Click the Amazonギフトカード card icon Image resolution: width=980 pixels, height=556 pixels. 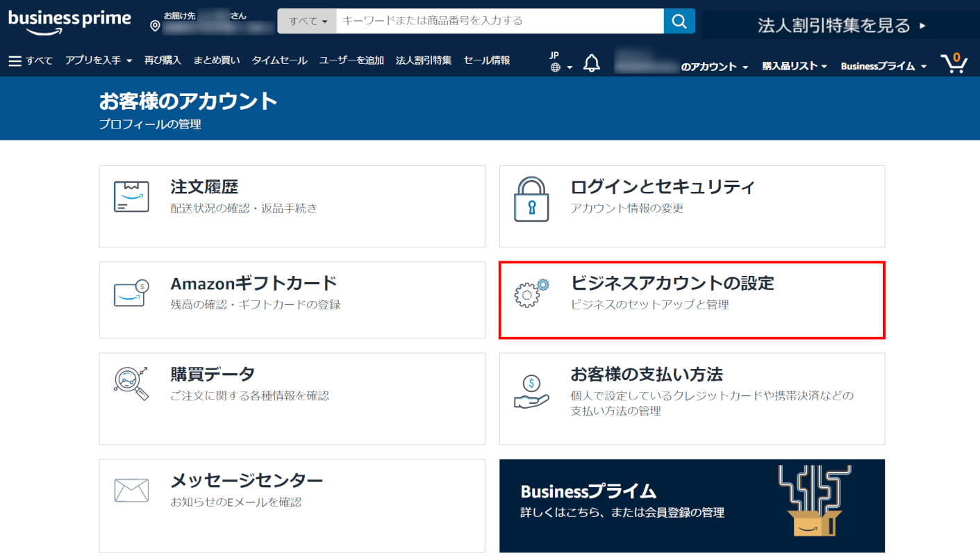(x=132, y=293)
